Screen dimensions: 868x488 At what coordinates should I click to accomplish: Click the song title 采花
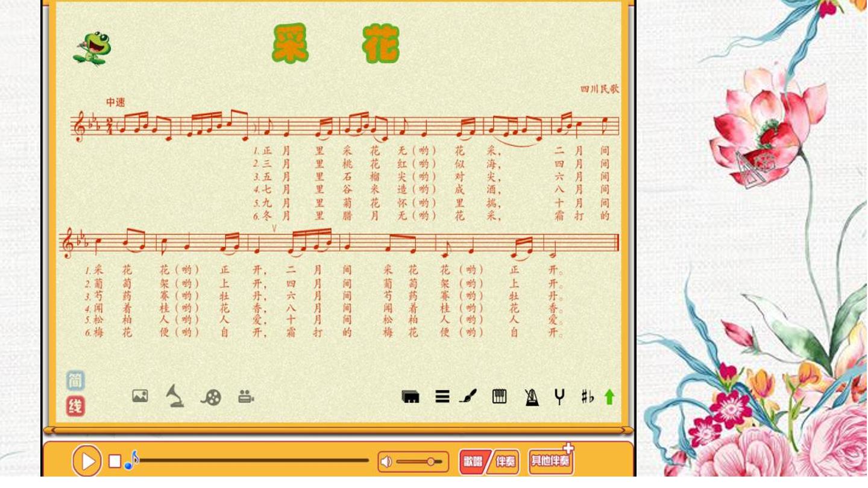click(336, 43)
